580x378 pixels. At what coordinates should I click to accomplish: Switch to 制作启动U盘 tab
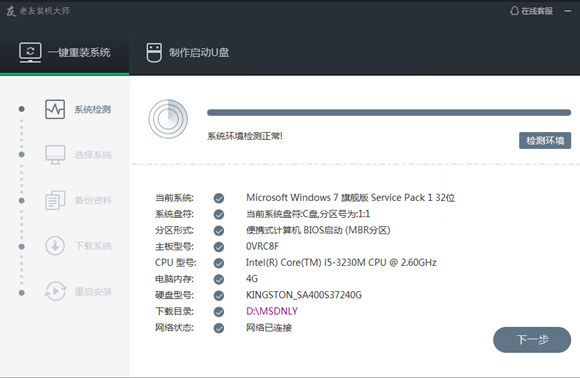point(188,53)
